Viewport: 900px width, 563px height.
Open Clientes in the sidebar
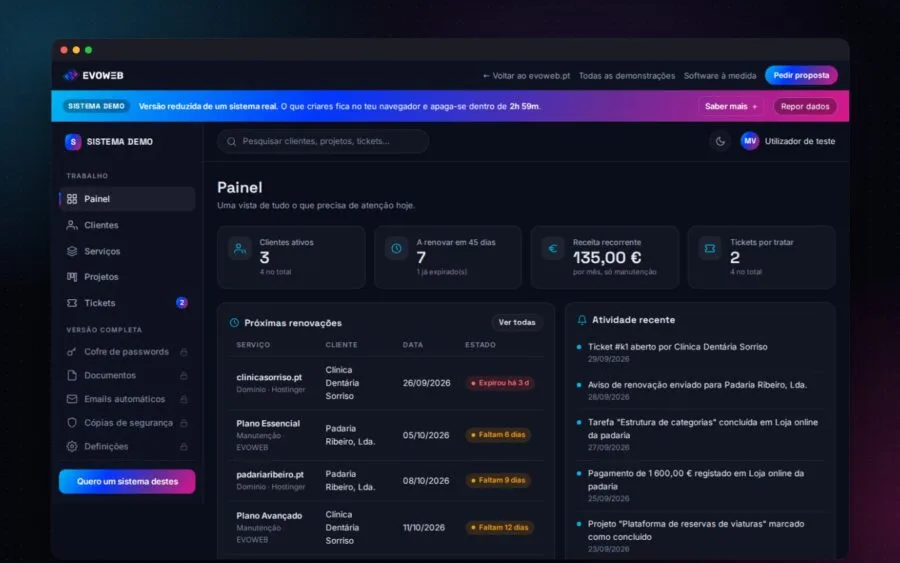127,225
